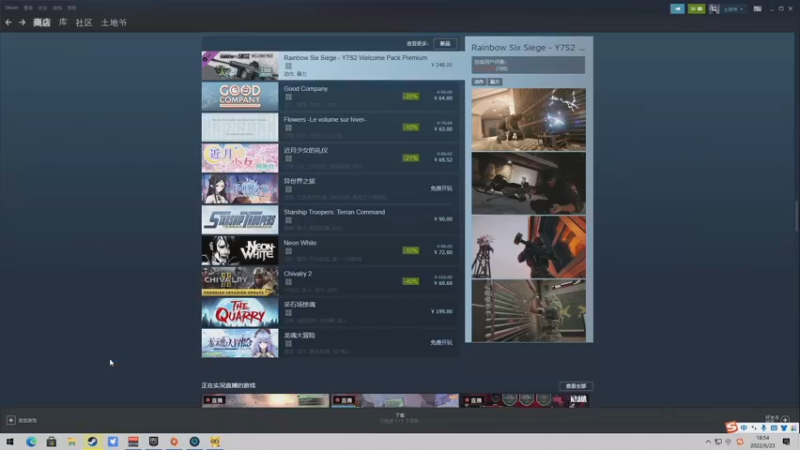800x450 pixels.
Task: Click the -20% discount badge for Good Company
Action: click(411, 96)
